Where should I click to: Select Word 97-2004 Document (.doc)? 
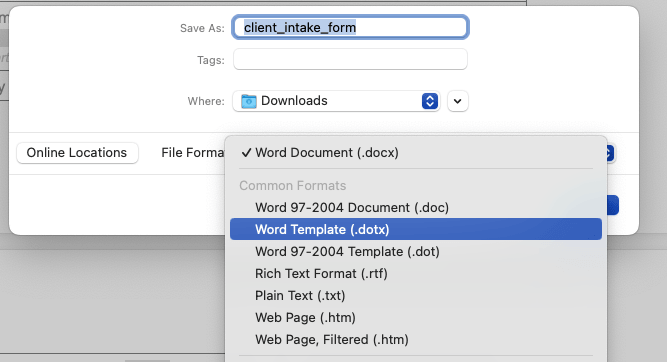coord(416,208)
